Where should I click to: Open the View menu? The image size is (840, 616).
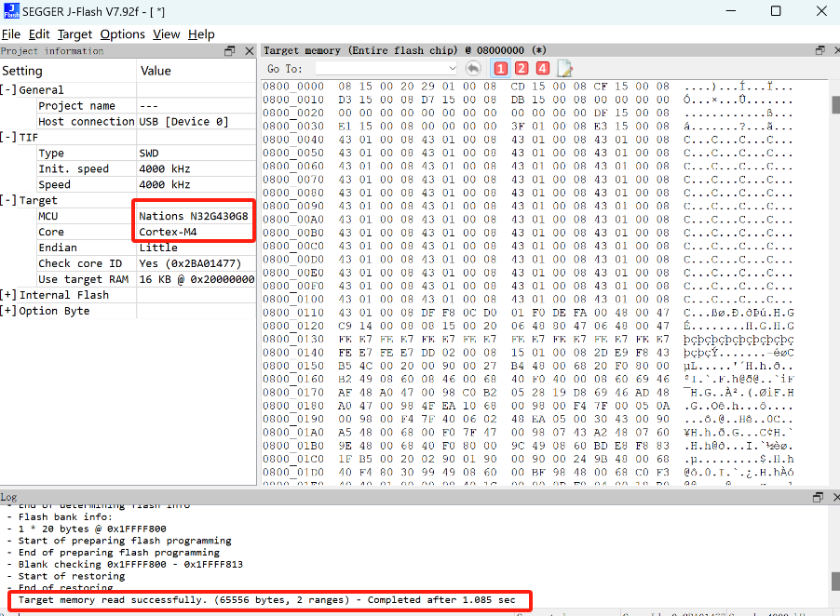167,34
